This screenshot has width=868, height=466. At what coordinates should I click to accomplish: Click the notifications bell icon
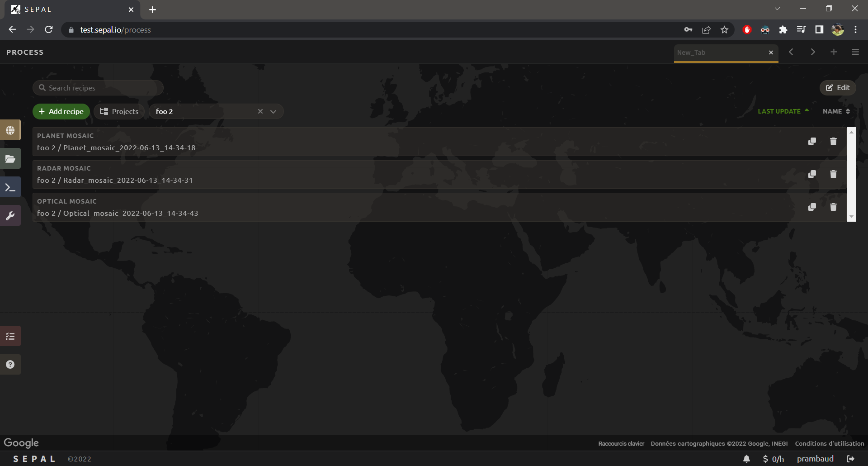tap(746, 459)
